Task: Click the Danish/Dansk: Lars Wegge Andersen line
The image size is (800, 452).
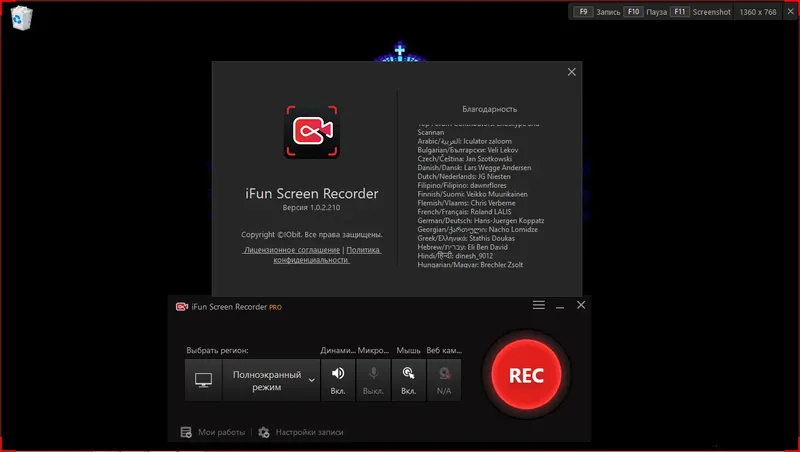Action: point(474,168)
